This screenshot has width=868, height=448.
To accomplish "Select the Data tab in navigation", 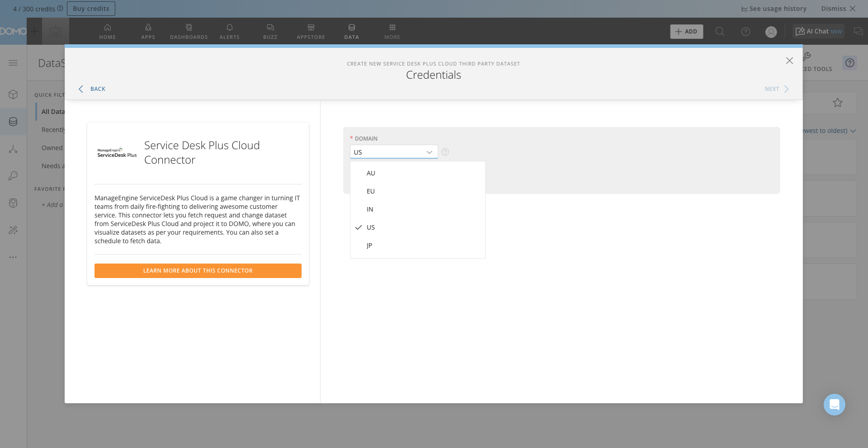I will click(352, 31).
